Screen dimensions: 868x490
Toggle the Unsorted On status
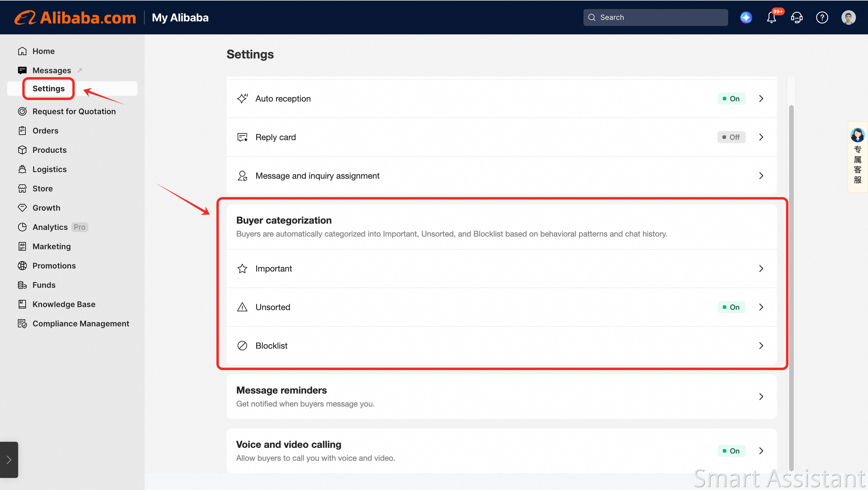(x=731, y=307)
